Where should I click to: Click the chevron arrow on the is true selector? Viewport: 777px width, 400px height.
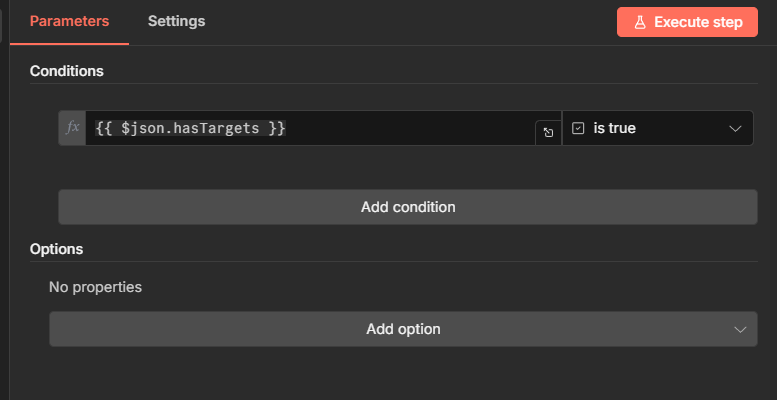pyautogui.click(x=735, y=128)
